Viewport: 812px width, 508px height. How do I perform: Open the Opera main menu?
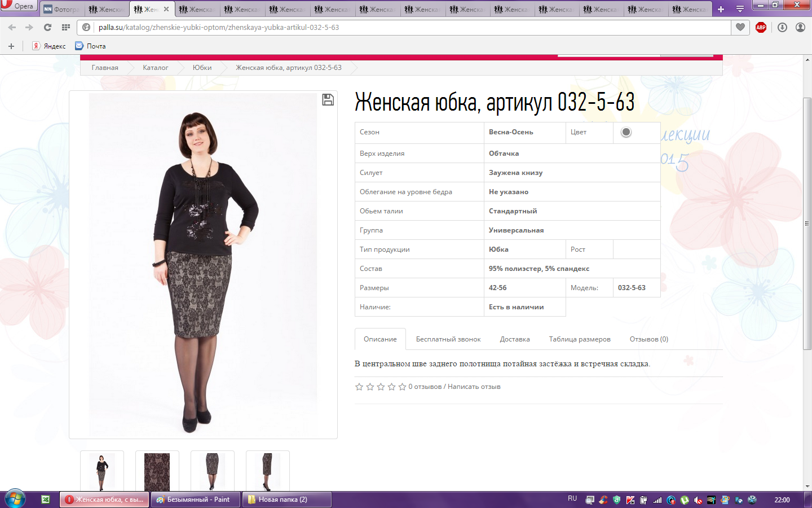point(18,6)
